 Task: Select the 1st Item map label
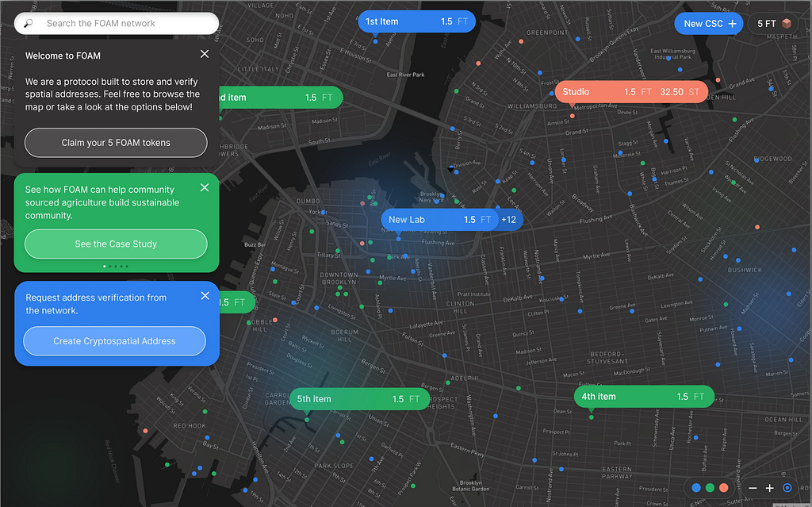417,21
